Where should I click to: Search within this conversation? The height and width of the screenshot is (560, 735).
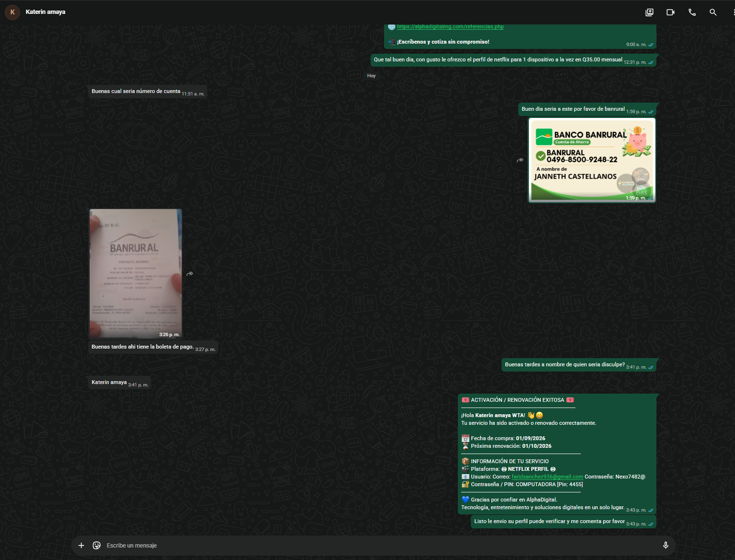point(713,12)
